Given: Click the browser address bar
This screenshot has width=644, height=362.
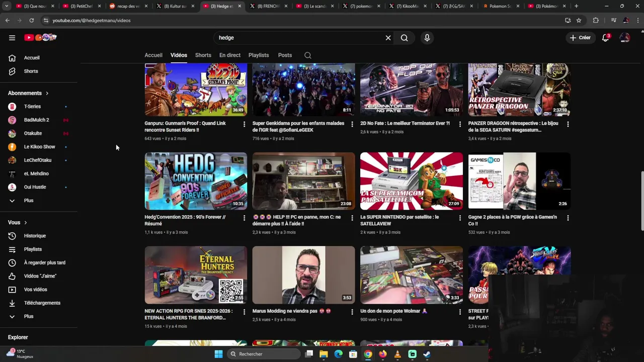Looking at the screenshot, I should (x=302, y=21).
